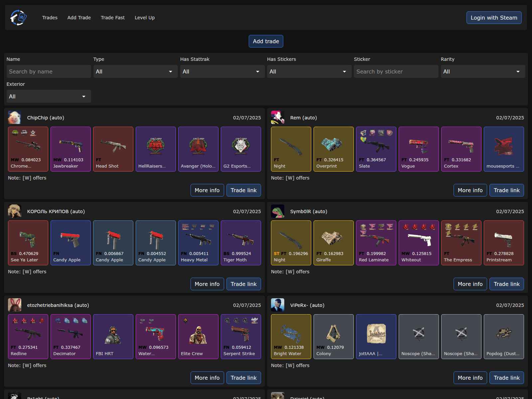Select the Slate AK item
The height and width of the screenshot is (399, 532).
376,149
